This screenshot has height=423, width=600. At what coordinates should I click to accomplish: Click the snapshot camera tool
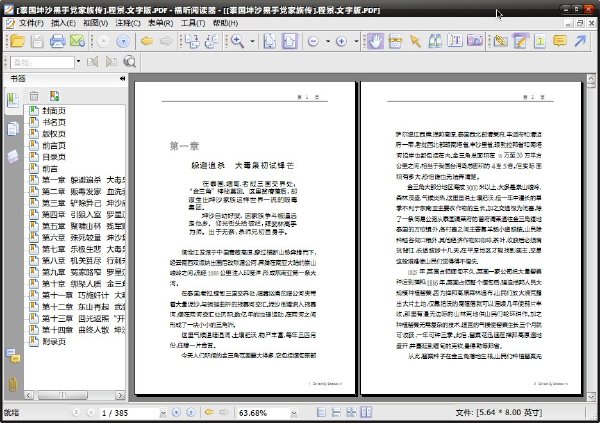click(475, 41)
